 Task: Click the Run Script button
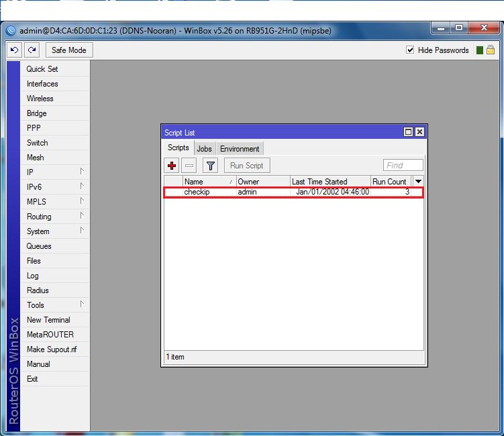(x=247, y=166)
